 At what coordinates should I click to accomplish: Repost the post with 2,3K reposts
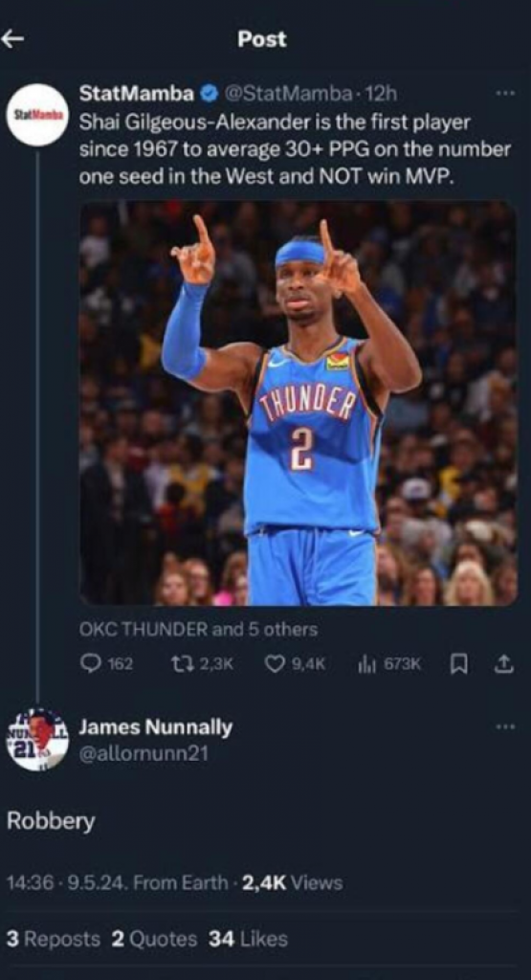point(205,664)
